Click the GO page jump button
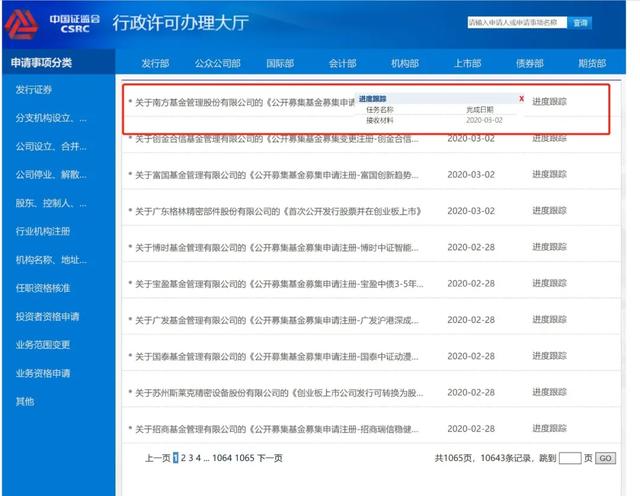Image resolution: width=640 pixels, height=496 pixels. click(x=605, y=458)
